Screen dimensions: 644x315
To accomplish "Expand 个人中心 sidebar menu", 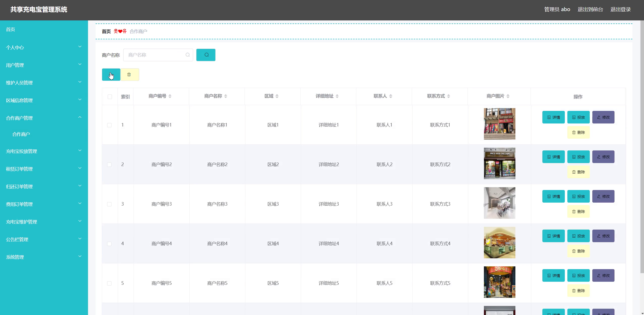I will pos(44,47).
